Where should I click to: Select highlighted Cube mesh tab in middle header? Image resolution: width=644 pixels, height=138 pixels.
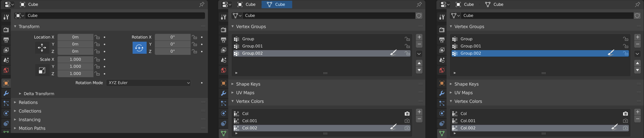coord(277,4)
